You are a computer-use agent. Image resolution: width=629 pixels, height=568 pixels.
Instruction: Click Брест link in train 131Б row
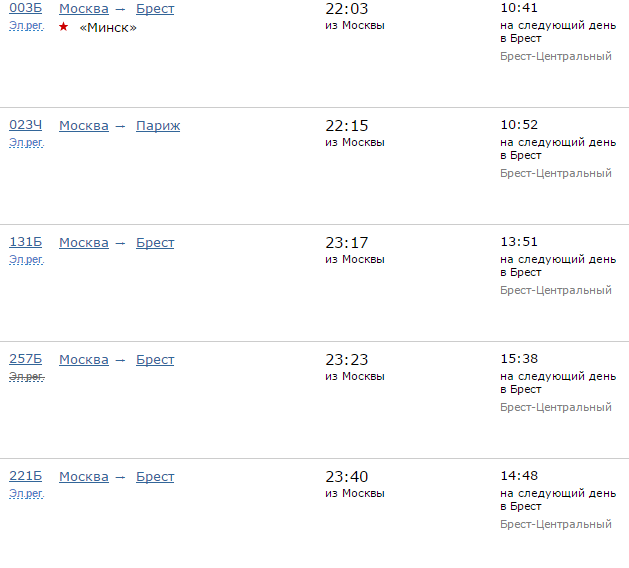[x=155, y=243]
